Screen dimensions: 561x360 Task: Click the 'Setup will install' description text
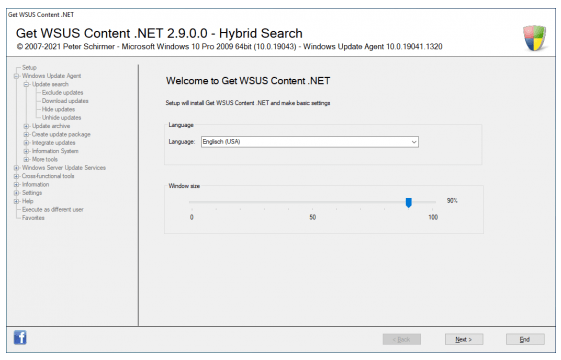(x=248, y=103)
